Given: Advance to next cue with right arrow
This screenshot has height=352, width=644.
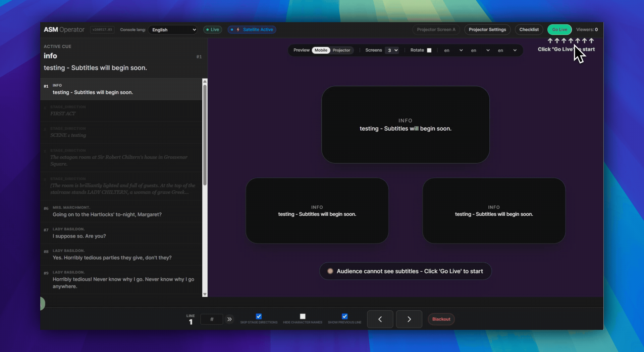Looking at the screenshot, I should pos(409,319).
